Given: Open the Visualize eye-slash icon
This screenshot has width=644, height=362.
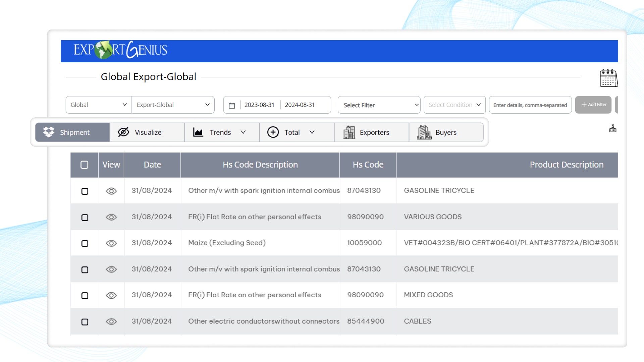Looking at the screenshot, I should tap(123, 132).
